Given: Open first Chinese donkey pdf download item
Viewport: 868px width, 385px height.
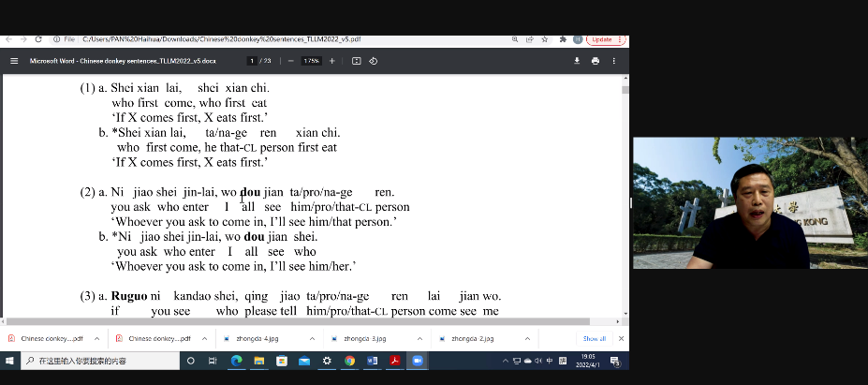Looking at the screenshot, I should (x=45, y=338).
